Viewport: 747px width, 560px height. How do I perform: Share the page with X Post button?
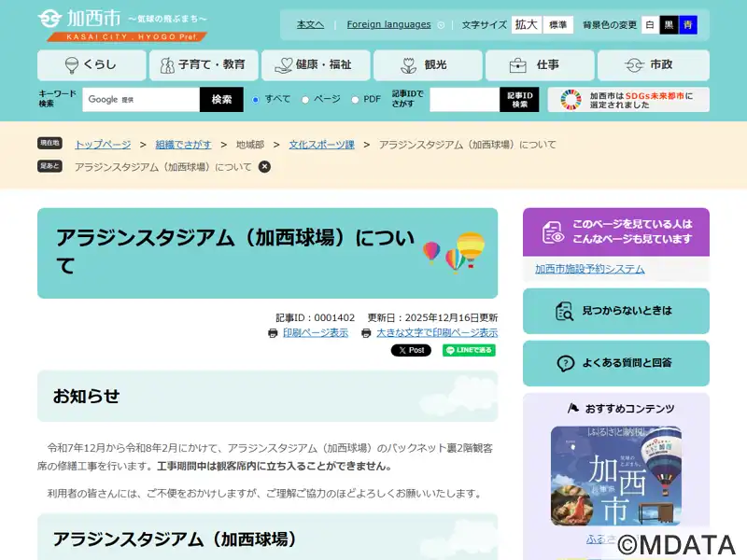pos(411,351)
